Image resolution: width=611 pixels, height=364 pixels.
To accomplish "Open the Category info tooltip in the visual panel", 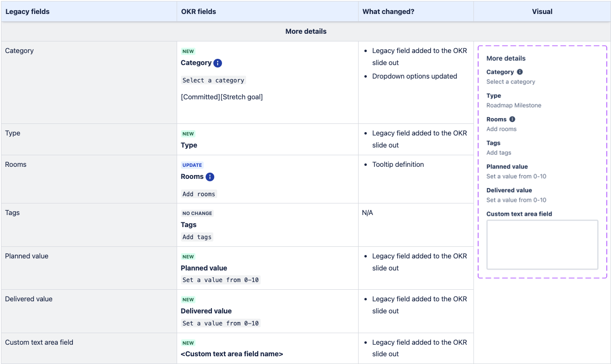I will point(520,72).
